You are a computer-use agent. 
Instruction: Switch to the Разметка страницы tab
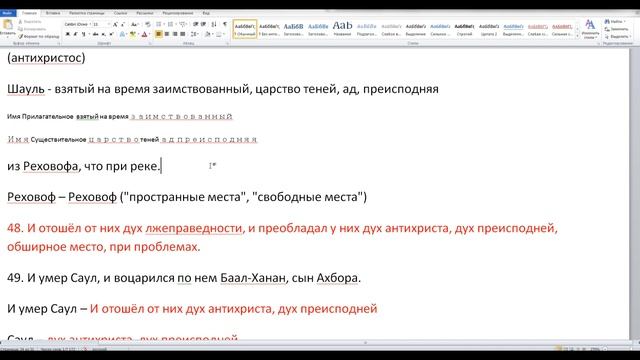[87, 13]
